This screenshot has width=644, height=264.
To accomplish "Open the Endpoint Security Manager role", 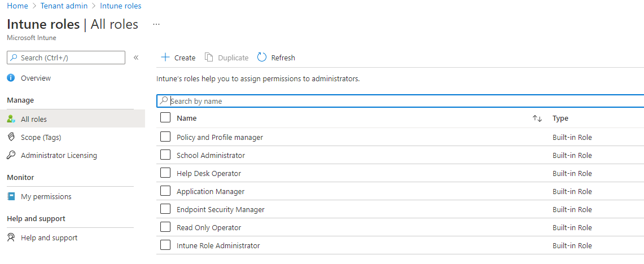I will (221, 209).
